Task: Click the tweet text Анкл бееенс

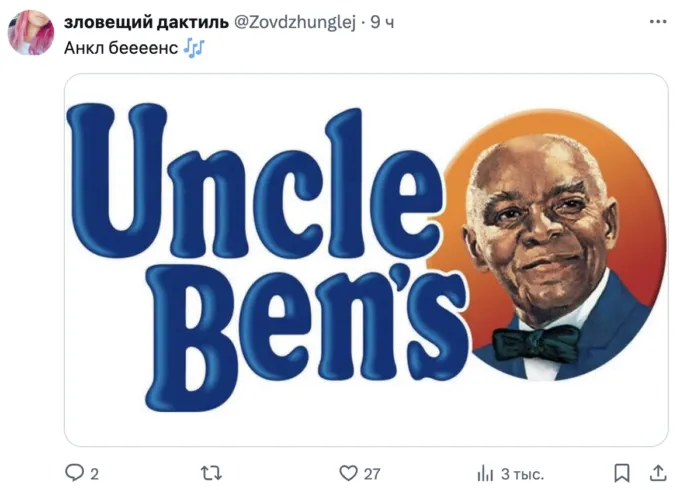Action: tap(121, 47)
